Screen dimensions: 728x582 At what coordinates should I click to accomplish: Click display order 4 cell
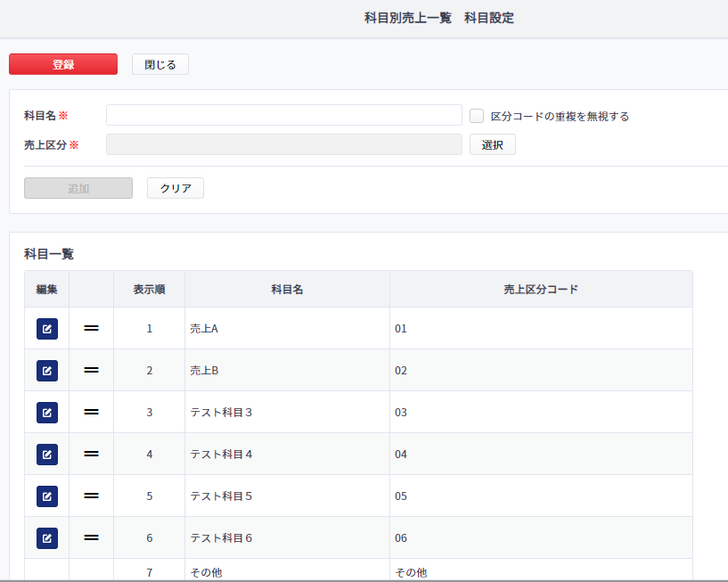tap(149, 454)
